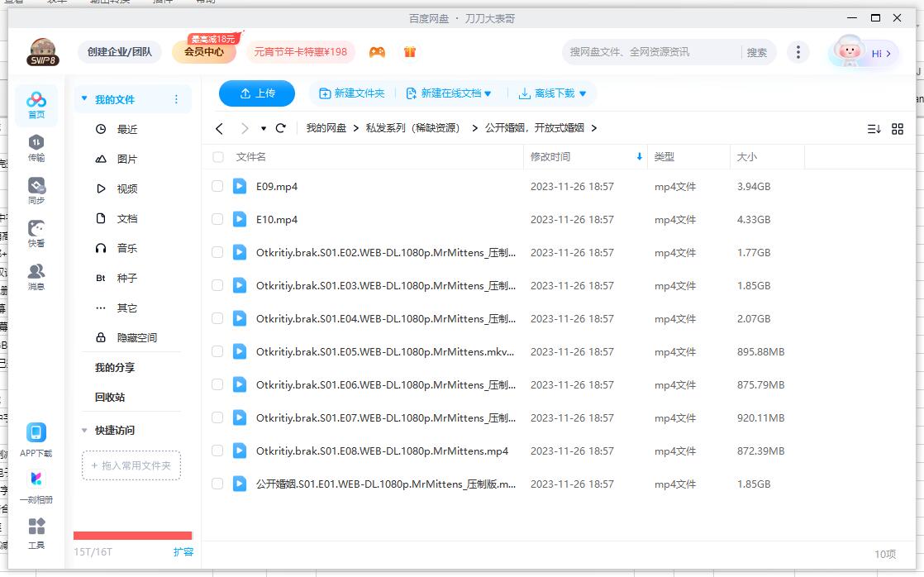Open the 离线下载 dropdown menu

(554, 93)
